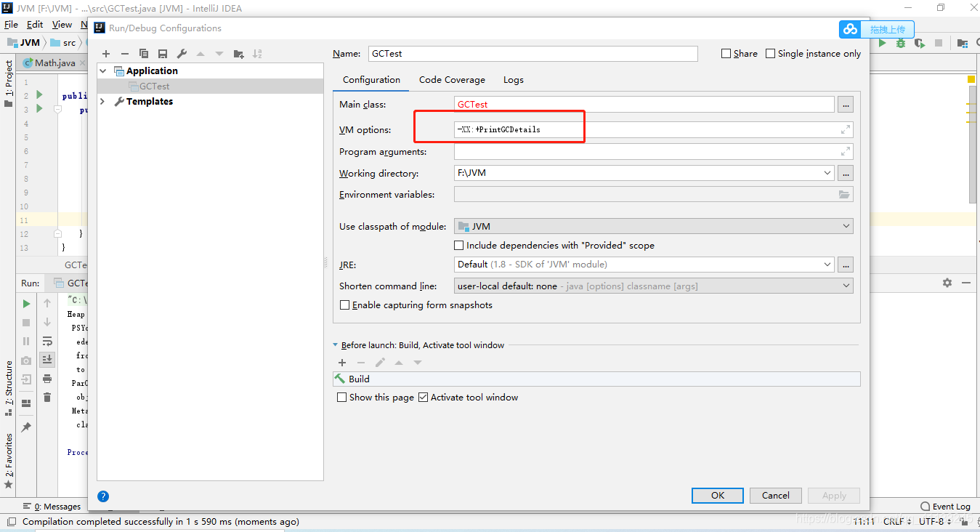The image size is (980, 532).
Task: Move configuration up with the arrow
Action: point(201,54)
